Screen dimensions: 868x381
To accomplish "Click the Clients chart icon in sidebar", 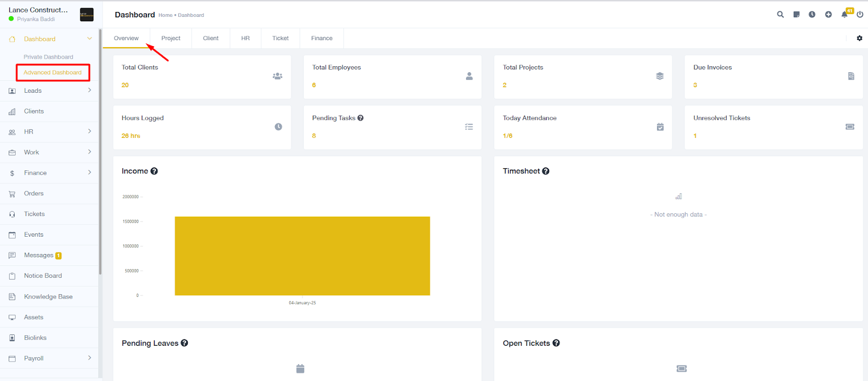I will coord(12,111).
